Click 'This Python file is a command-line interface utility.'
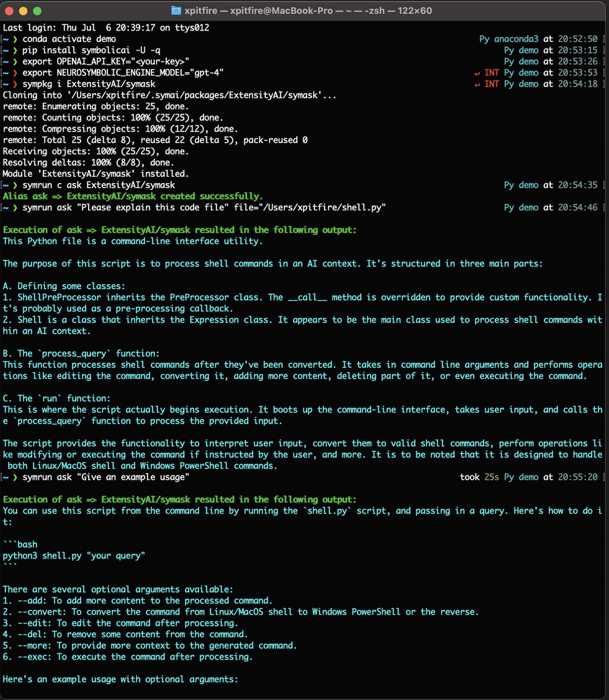Screen dimensions: 609x700 [132, 241]
